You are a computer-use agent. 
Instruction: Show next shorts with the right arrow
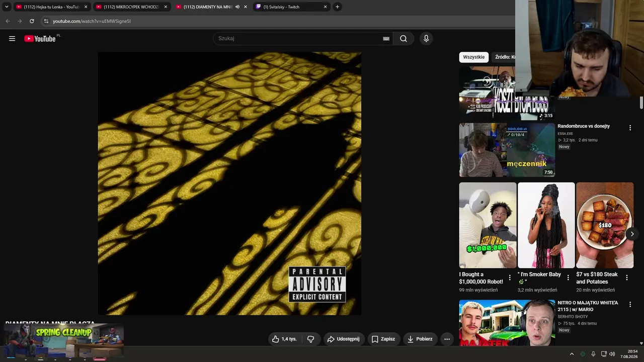pyautogui.click(x=632, y=234)
